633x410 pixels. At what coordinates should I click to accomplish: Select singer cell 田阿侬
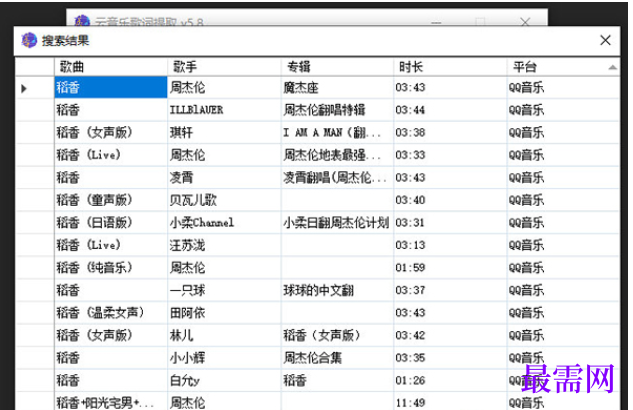click(x=224, y=313)
